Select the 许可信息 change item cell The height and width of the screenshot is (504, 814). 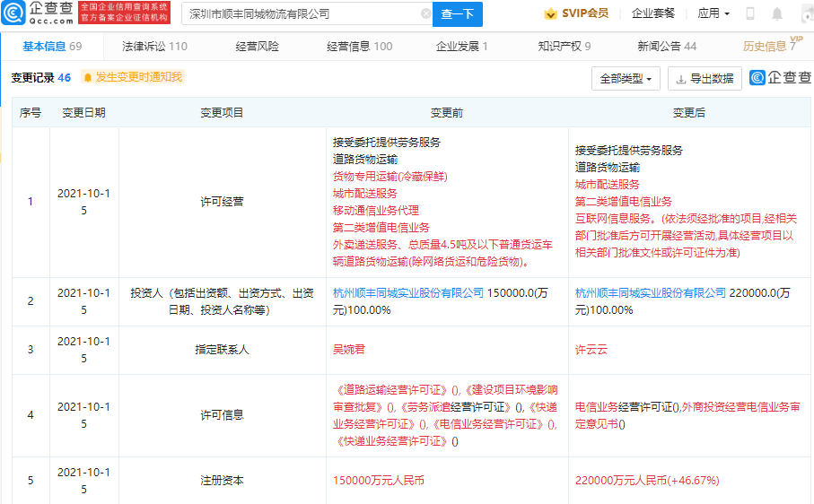point(223,415)
